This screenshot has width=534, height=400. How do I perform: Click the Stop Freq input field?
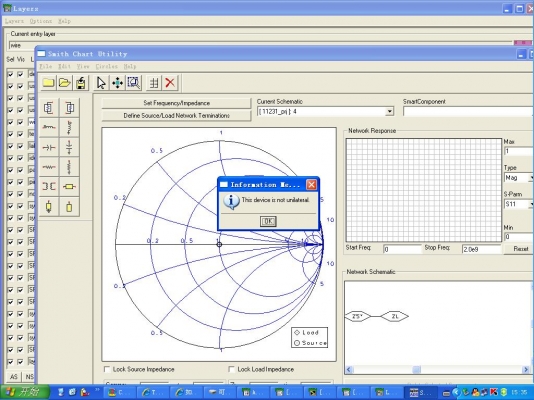tap(481, 249)
